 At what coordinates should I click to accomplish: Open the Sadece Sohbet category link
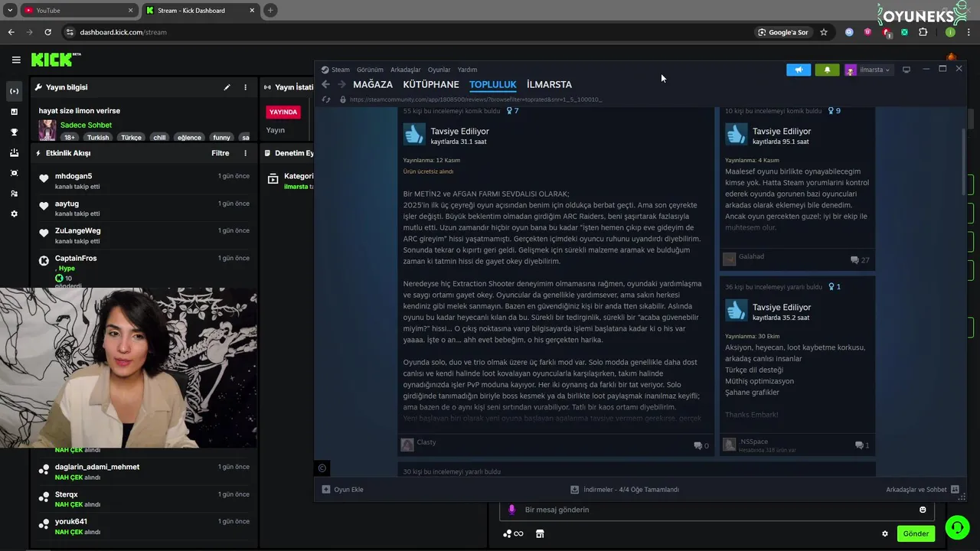coord(86,125)
